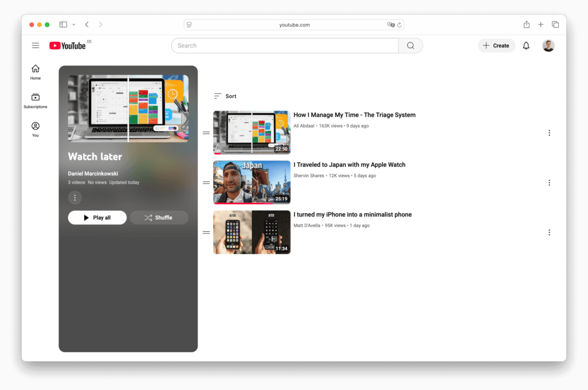Click the YouTube logo
588x390 pixels.
pyautogui.click(x=68, y=46)
